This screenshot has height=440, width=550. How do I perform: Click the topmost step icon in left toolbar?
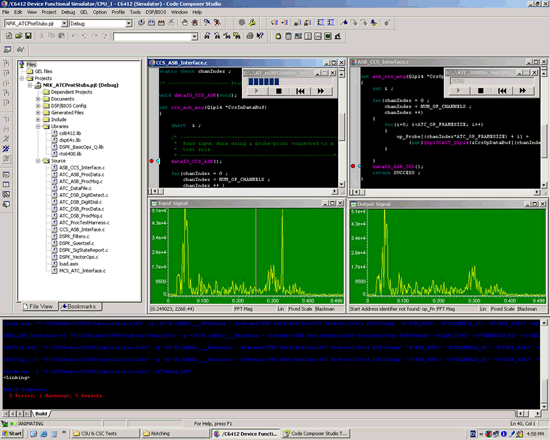point(6,64)
